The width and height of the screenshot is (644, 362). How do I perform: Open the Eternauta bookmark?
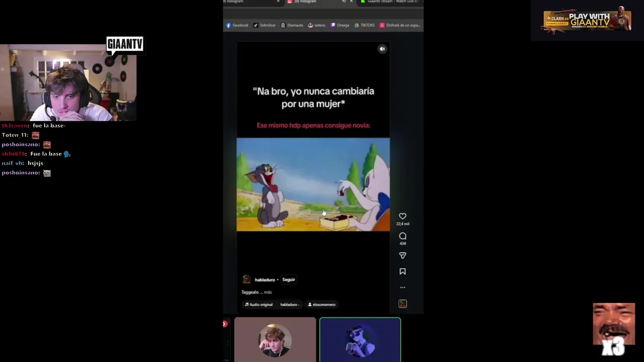(292, 25)
